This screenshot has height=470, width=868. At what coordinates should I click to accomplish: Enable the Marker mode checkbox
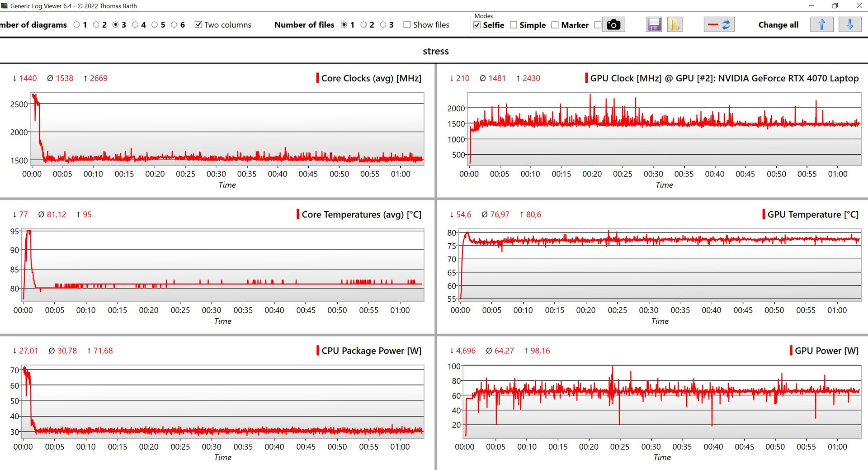555,25
